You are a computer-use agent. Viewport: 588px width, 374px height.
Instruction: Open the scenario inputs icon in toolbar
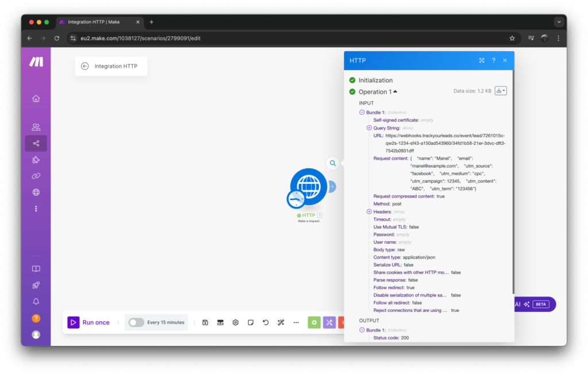[x=220, y=322]
